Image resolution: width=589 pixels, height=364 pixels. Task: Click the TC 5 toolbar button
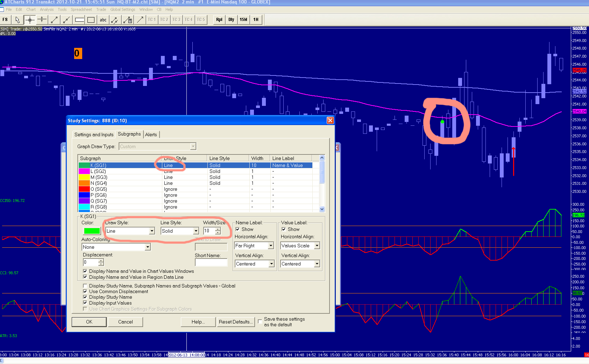pos(201,20)
